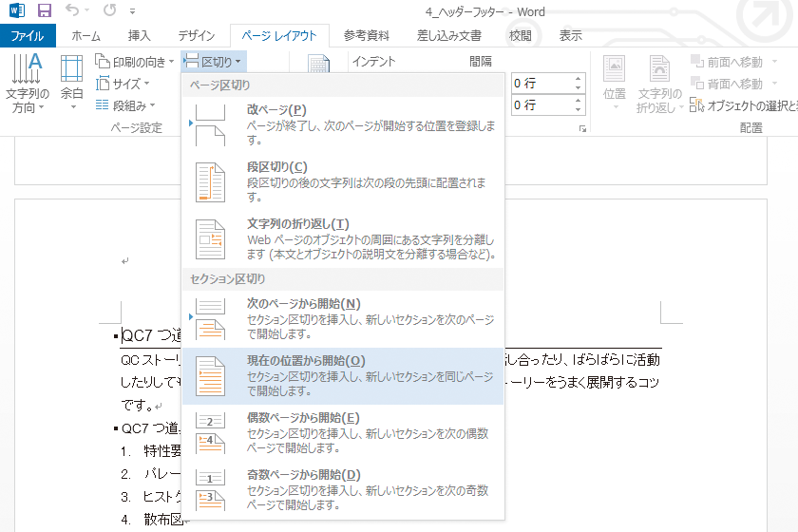Viewport: 798px width, 532px height.
Task: Open the 段組み columns dropdown
Action: [125, 105]
